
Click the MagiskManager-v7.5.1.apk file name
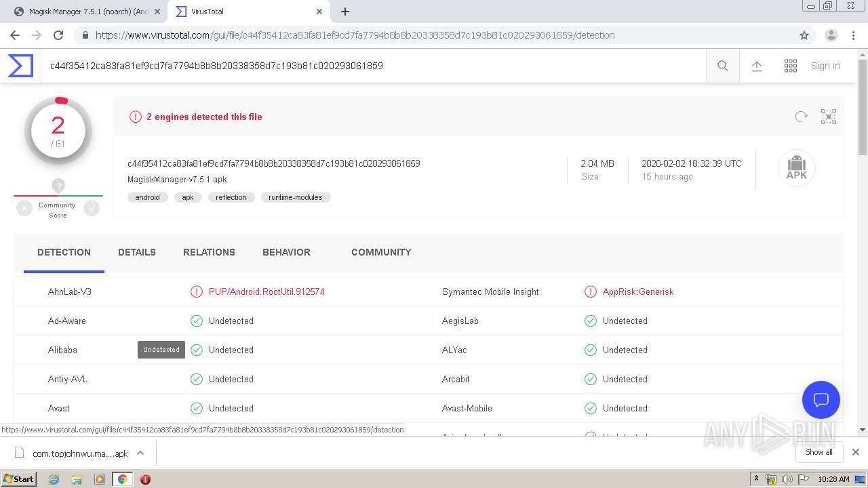point(177,180)
